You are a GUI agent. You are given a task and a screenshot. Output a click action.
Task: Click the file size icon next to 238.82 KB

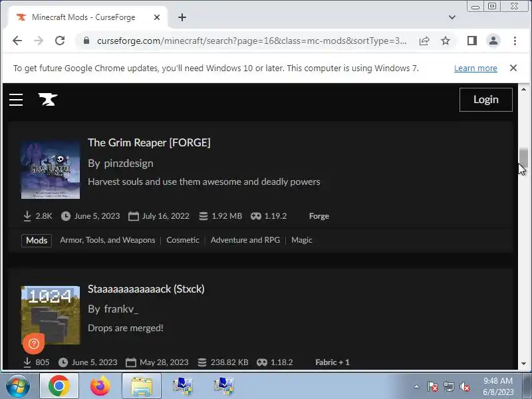pos(202,362)
